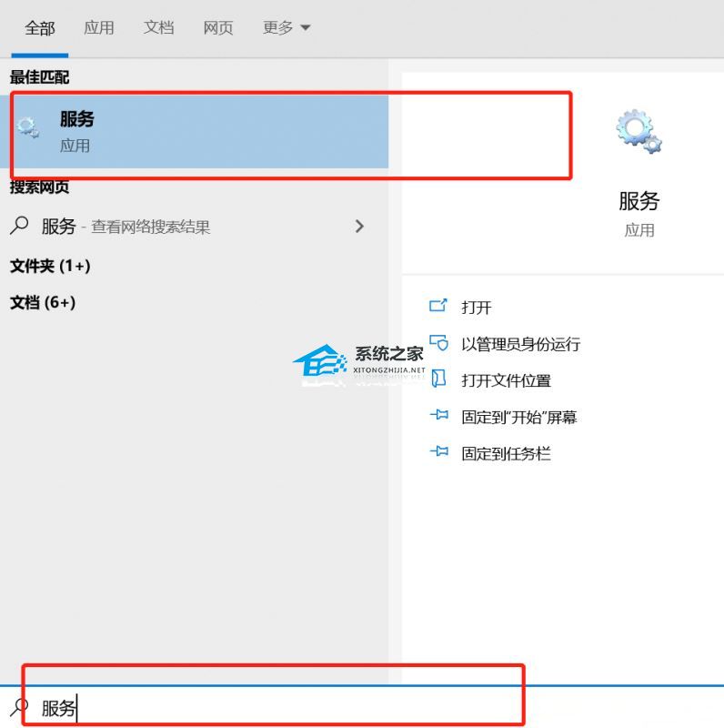Choose 固定到任务栏

tap(506, 453)
